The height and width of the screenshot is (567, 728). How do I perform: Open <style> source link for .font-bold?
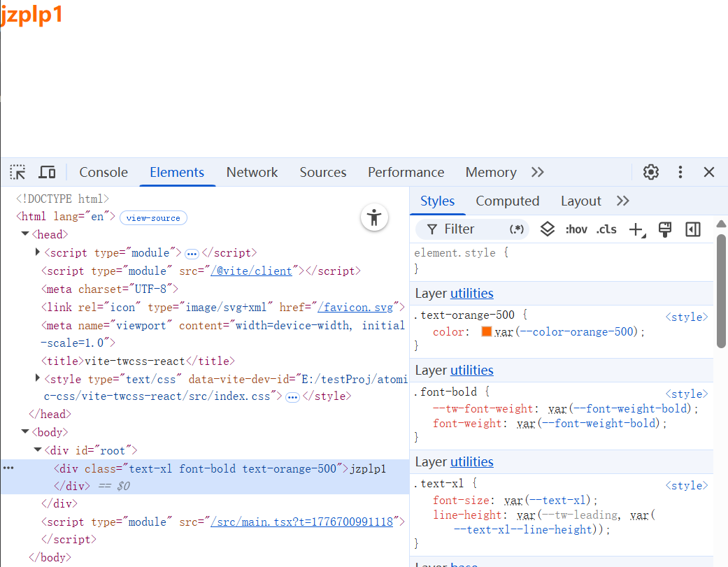[x=687, y=394]
